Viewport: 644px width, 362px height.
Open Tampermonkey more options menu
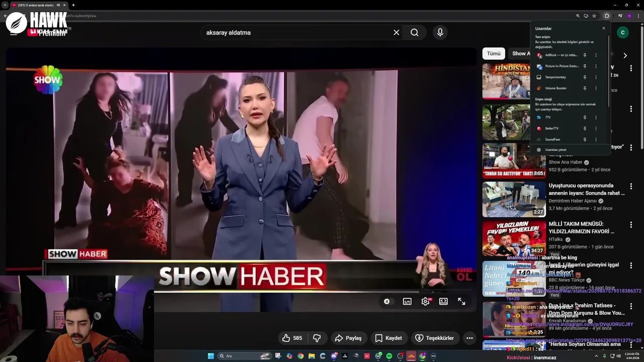click(596, 77)
